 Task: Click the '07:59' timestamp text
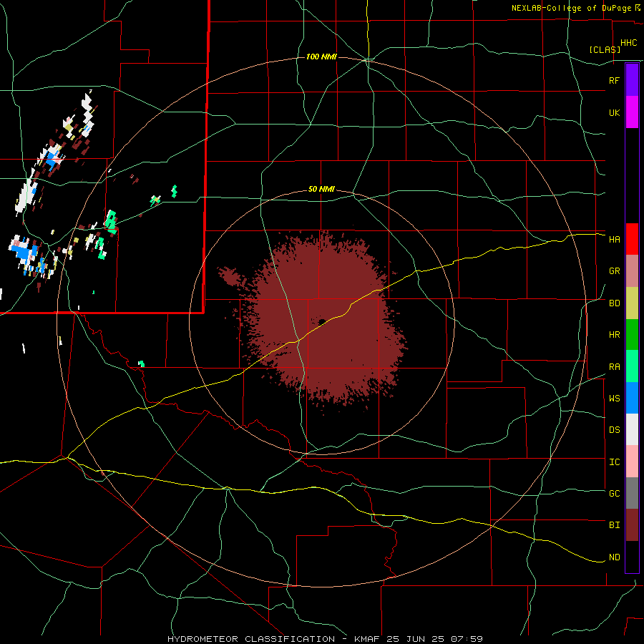tap(468, 639)
